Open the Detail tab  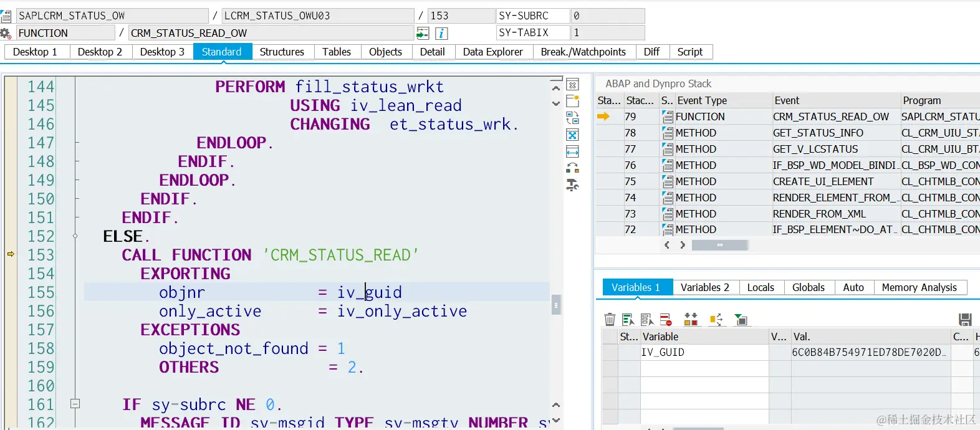pos(433,52)
